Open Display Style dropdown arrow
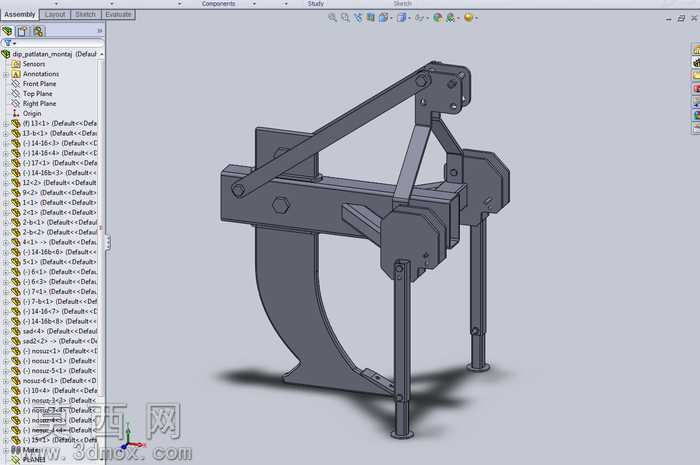 coord(409,18)
